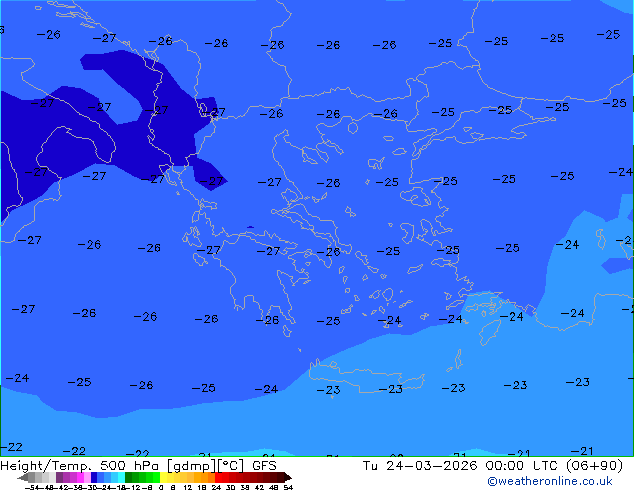This screenshot has width=634, height=490.
Task: Click the dark blue swatch in the temperature legend
Action: [94, 477]
